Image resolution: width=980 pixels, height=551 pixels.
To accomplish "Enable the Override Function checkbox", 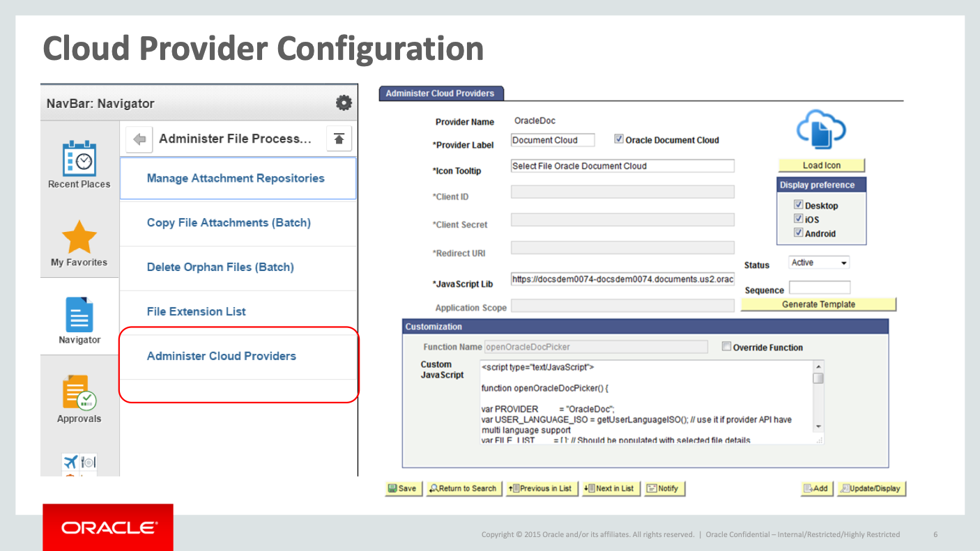I will pyautogui.click(x=726, y=346).
